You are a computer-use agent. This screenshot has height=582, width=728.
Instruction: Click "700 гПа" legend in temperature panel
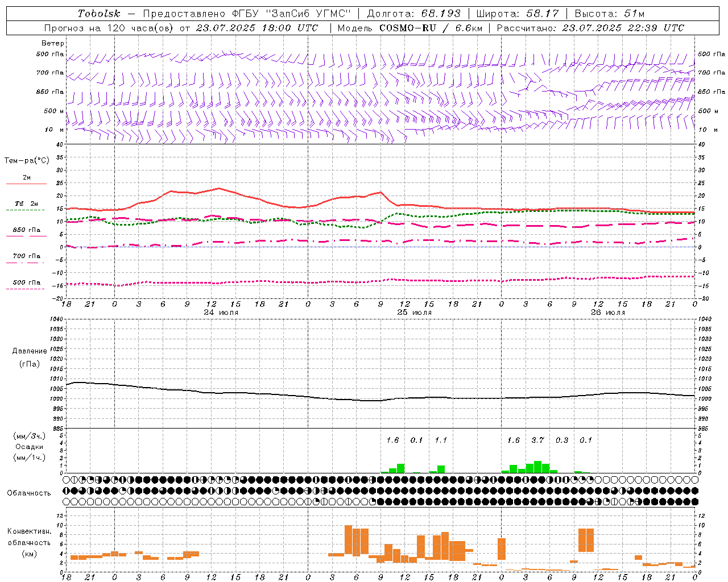pyautogui.click(x=27, y=256)
